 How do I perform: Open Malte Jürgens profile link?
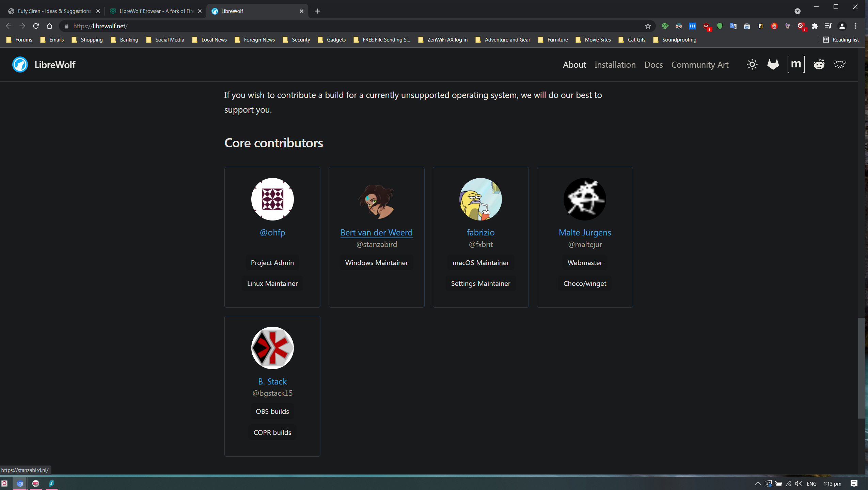[x=584, y=232]
